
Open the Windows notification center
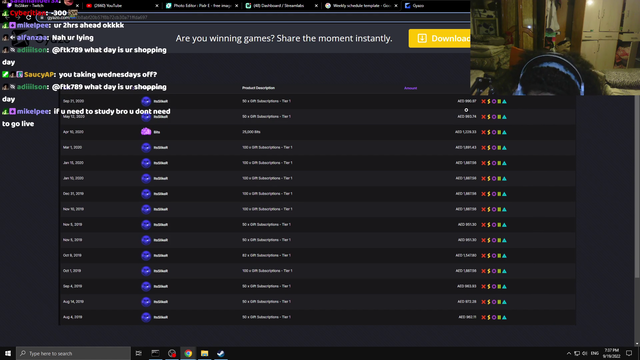pos(629,353)
